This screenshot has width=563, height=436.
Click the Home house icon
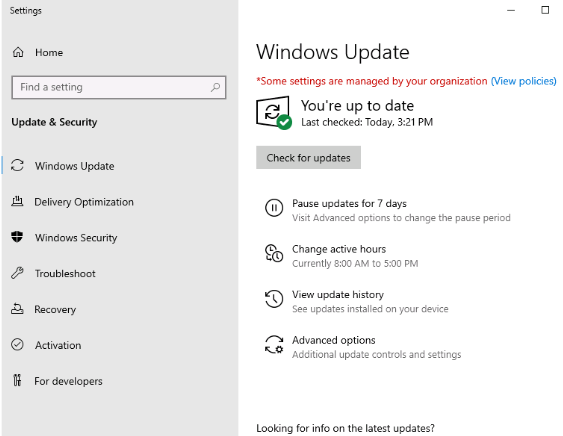(18, 52)
